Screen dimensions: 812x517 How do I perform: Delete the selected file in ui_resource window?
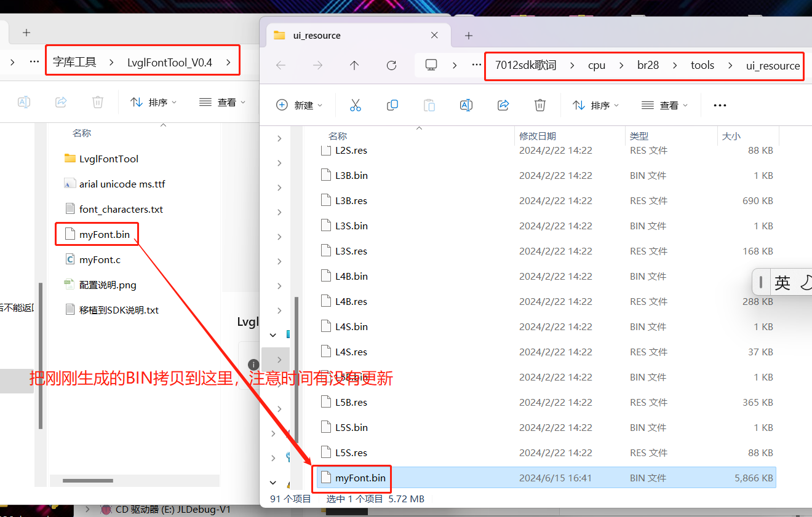point(540,105)
